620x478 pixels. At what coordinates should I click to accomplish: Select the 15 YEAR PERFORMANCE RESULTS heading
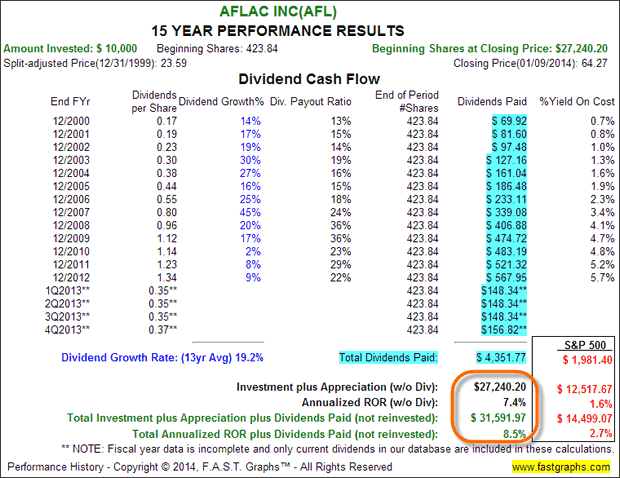278,31
